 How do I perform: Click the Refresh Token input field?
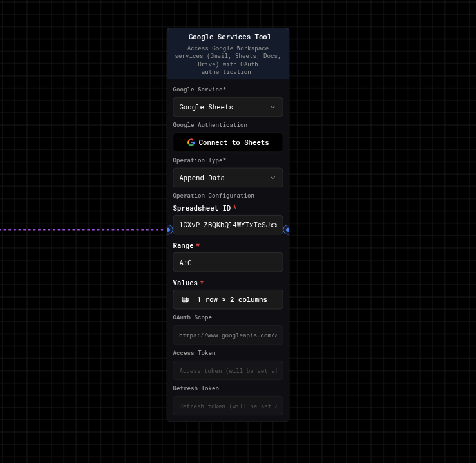[x=227, y=406]
